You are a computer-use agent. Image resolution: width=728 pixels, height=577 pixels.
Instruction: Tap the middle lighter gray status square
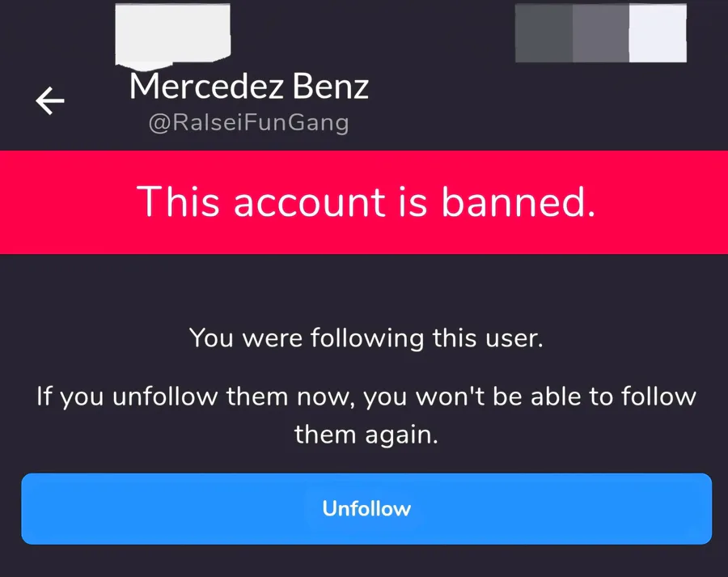coord(600,33)
